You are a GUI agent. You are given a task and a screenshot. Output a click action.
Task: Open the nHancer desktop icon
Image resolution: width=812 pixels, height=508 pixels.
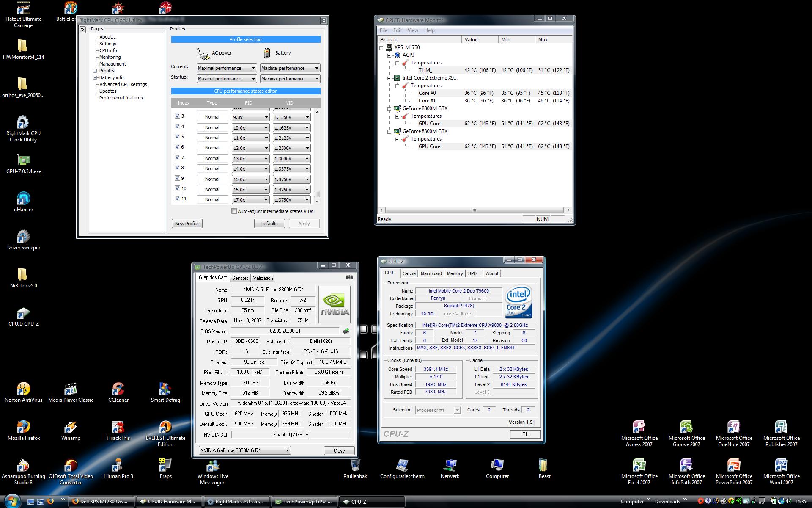[23, 202]
